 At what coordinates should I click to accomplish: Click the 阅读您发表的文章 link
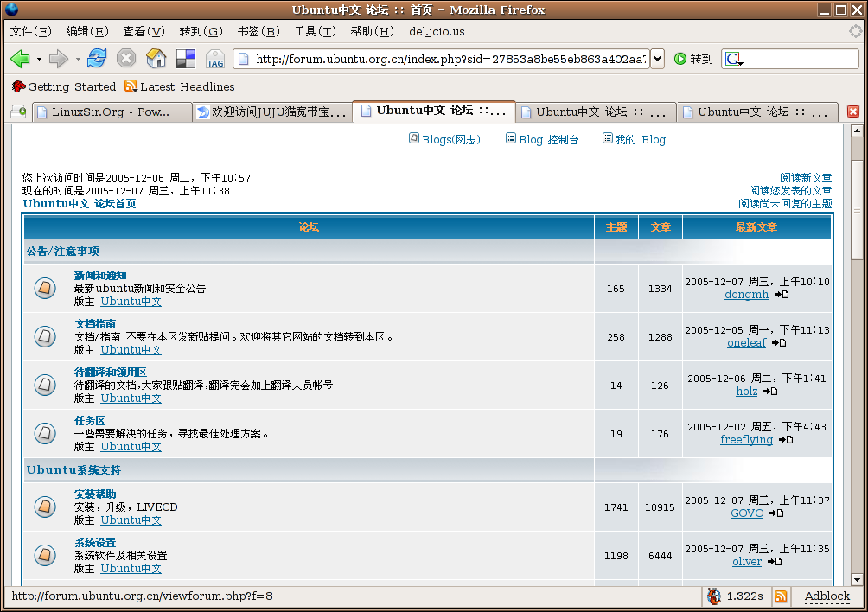(x=790, y=191)
